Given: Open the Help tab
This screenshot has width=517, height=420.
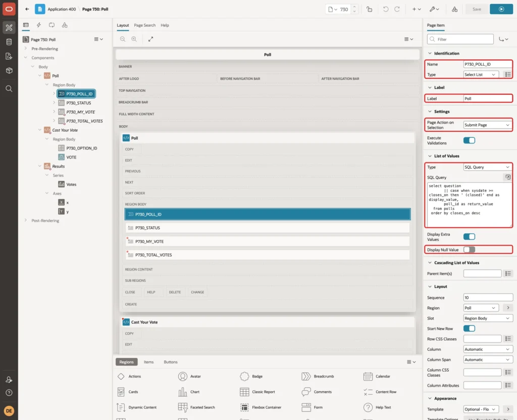Looking at the screenshot, I should (165, 25).
